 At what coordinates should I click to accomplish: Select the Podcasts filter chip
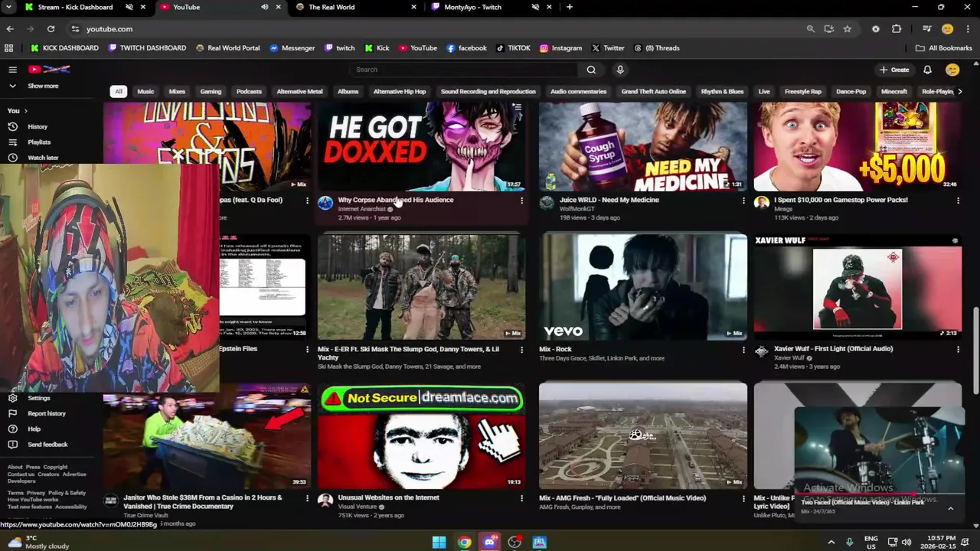(x=249, y=92)
